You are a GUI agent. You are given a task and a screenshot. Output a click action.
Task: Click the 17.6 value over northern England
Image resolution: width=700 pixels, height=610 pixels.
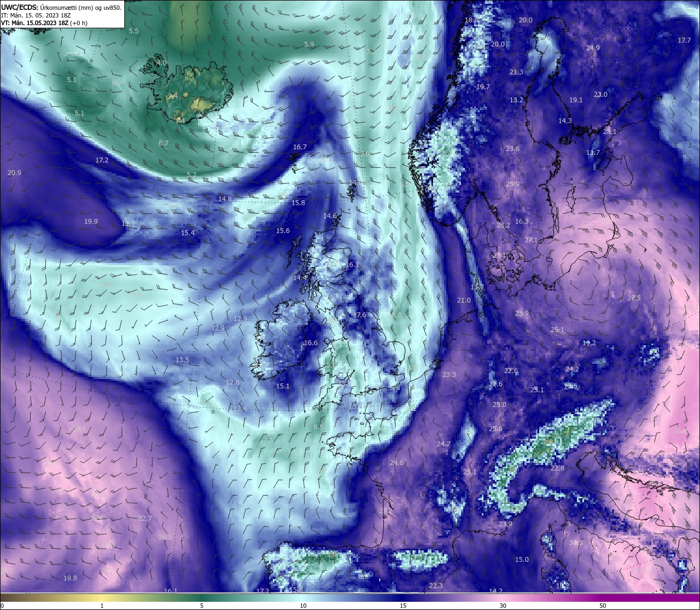[x=359, y=315]
